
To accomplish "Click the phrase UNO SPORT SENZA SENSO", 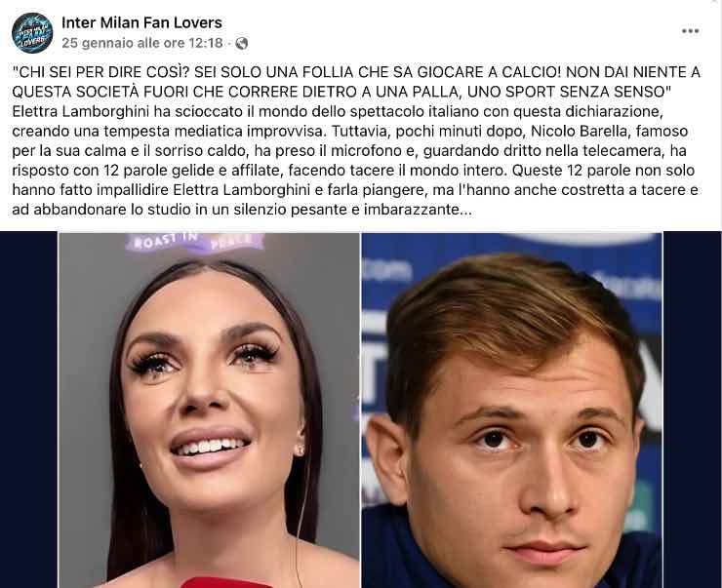I will [x=569, y=92].
